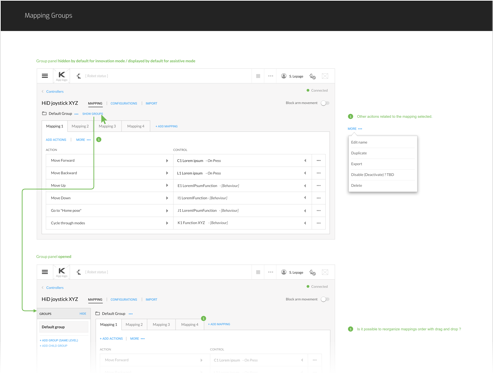The height and width of the screenshot is (373, 493).
Task: Select the Mapping 2 tab in the opened-group-panel mockup
Action: [x=134, y=325]
